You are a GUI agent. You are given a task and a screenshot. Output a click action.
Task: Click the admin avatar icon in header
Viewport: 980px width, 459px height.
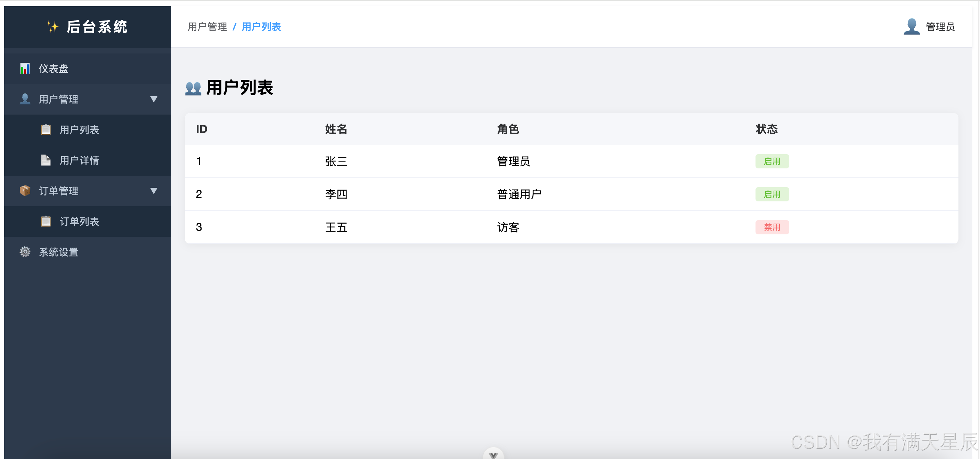[x=912, y=27]
